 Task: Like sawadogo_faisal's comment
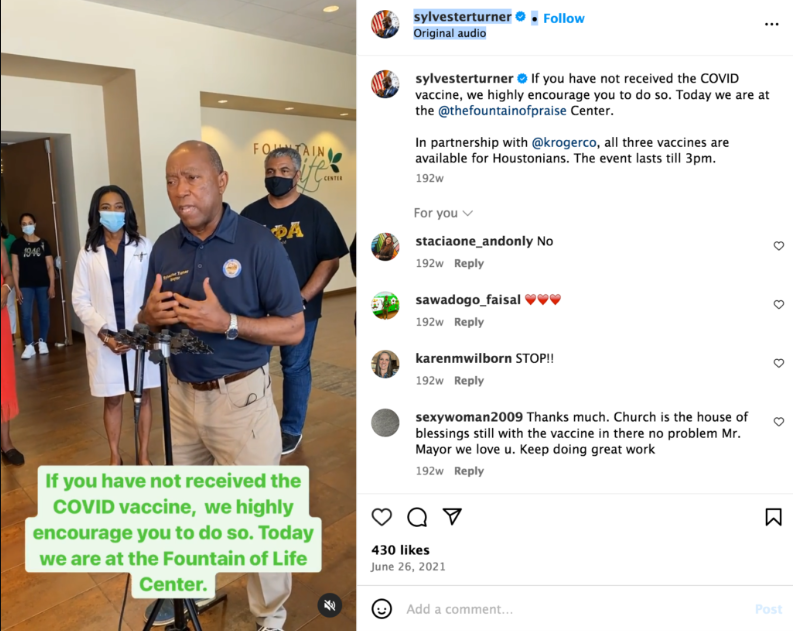779,304
